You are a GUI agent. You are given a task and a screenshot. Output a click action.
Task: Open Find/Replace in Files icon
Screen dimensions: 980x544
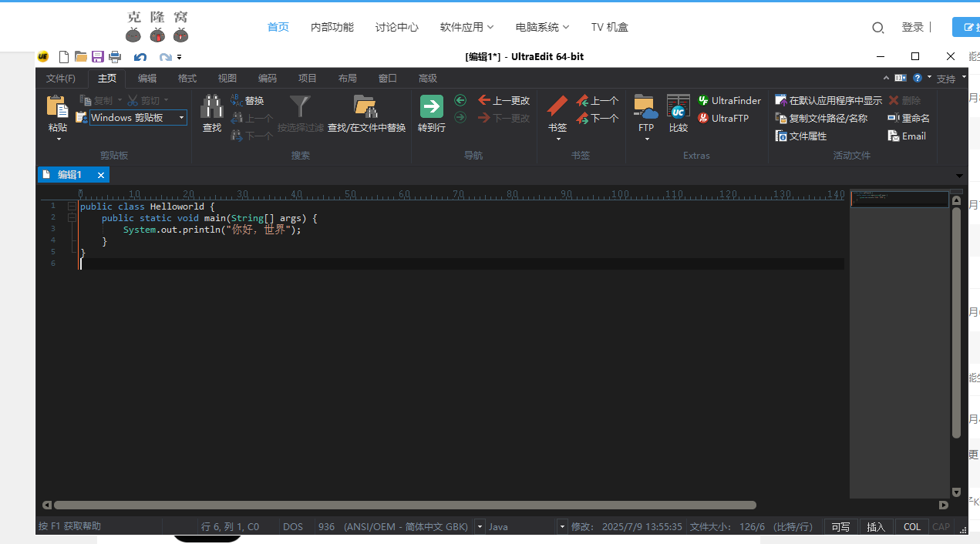click(365, 106)
